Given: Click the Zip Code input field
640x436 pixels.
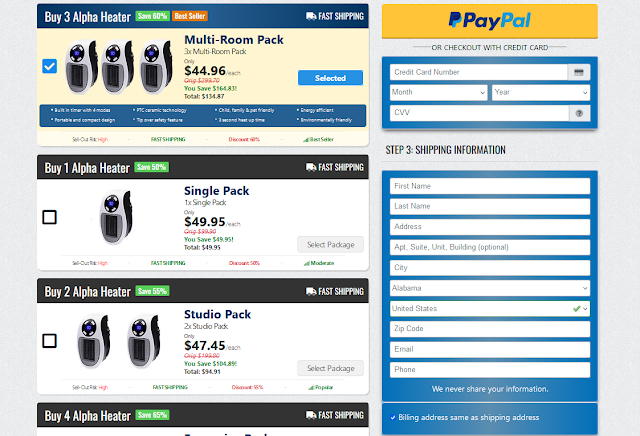Looking at the screenshot, I should pos(490,329).
